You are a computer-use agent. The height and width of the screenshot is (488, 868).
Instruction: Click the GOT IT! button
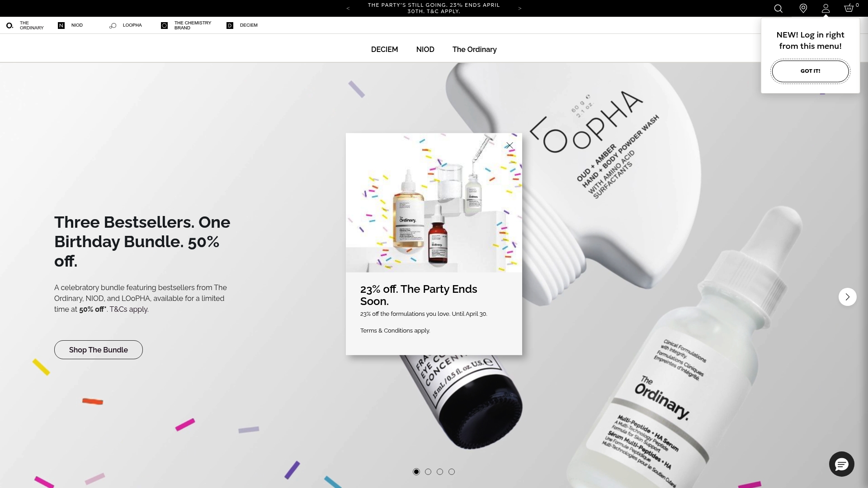(x=810, y=71)
